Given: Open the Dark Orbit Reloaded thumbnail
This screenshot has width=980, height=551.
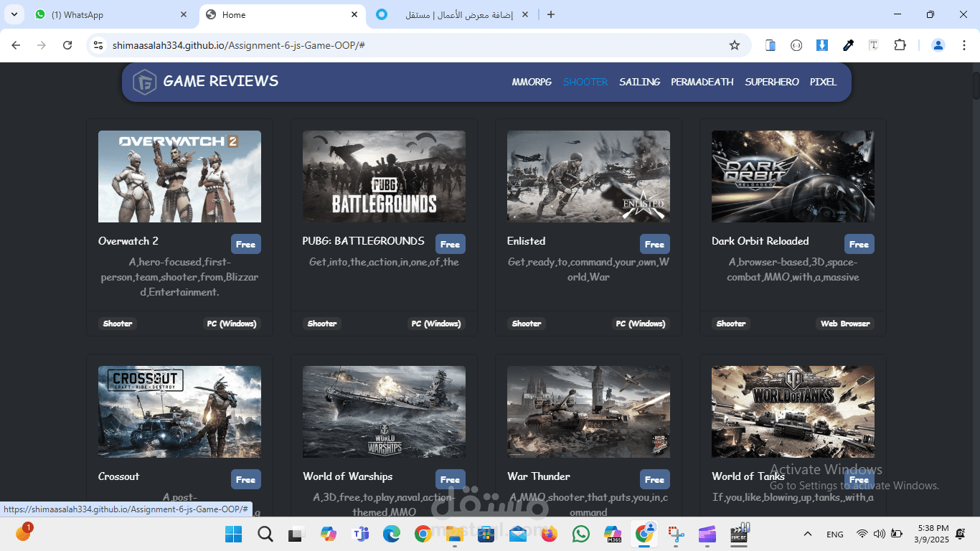Looking at the screenshot, I should click(x=793, y=176).
